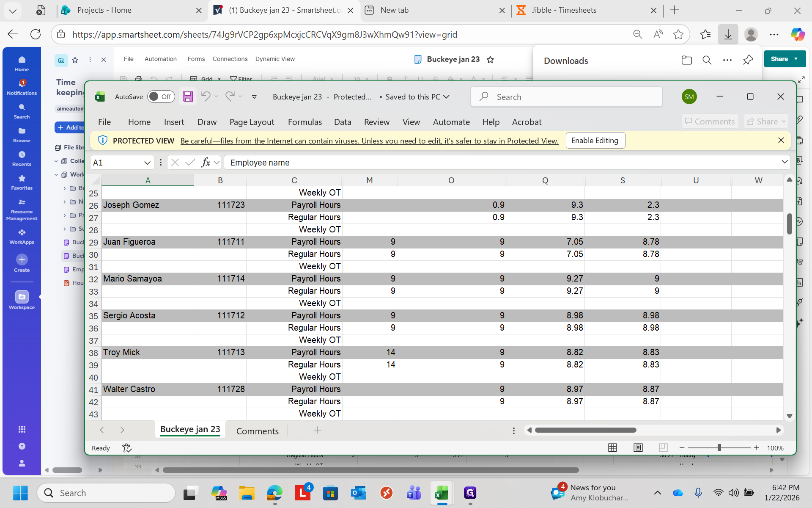
Task: Click Accessibility checker status icon
Action: (127, 448)
